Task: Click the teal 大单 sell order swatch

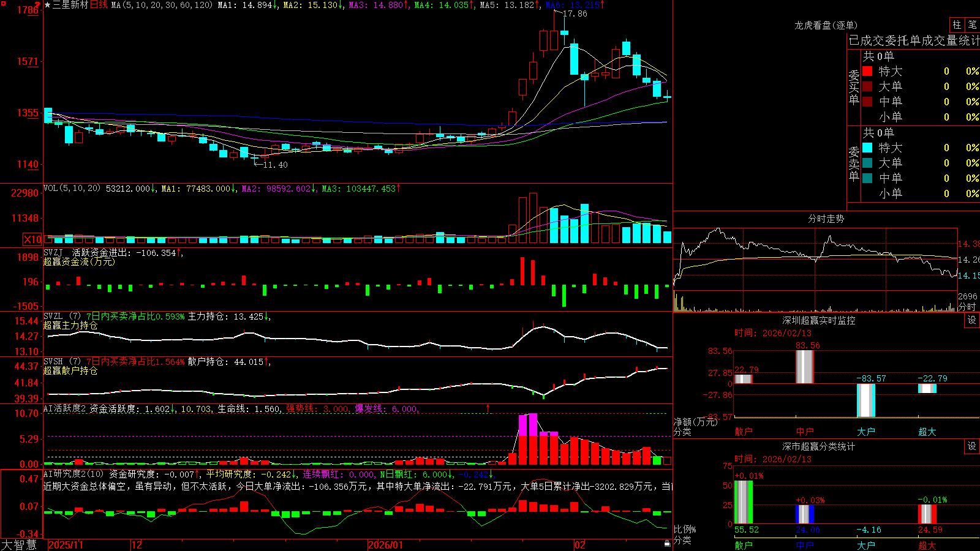Action: click(x=867, y=163)
